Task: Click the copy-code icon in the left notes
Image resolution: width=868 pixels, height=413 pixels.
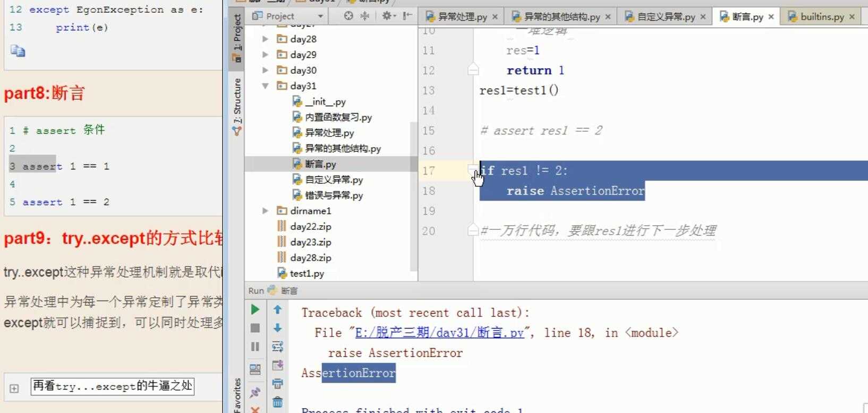Action: (18, 51)
